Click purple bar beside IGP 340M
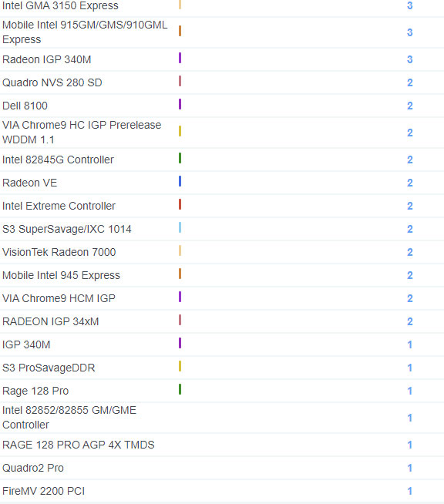The height and width of the screenshot is (504, 444). [180, 343]
